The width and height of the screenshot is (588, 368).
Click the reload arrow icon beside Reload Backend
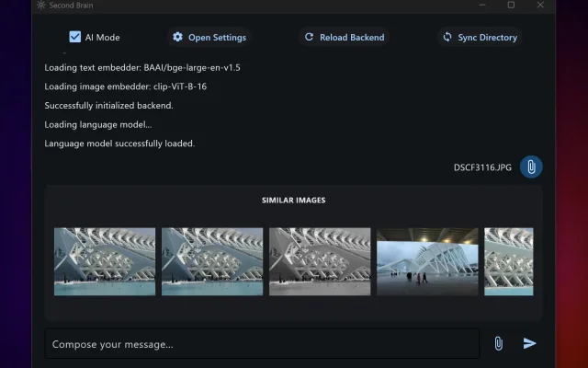pos(309,37)
